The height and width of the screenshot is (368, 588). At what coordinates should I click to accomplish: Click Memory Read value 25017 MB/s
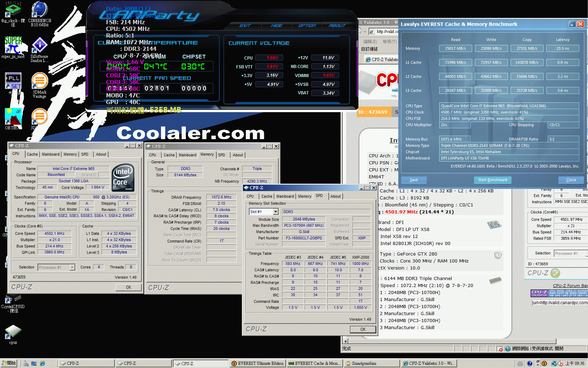[x=456, y=48]
